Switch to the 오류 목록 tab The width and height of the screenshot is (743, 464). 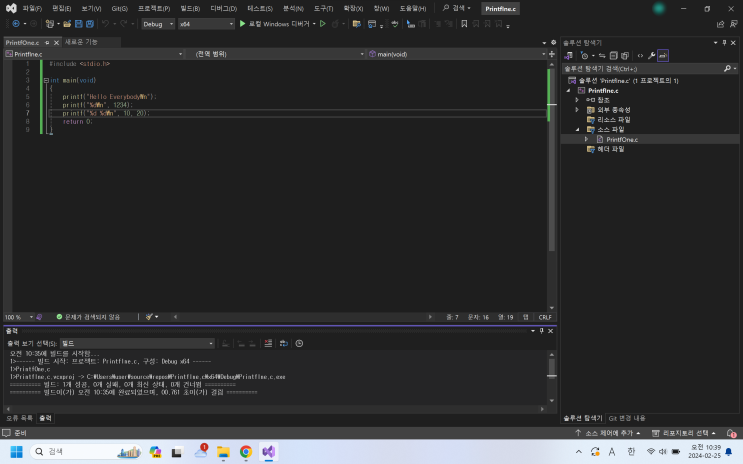pos(19,418)
